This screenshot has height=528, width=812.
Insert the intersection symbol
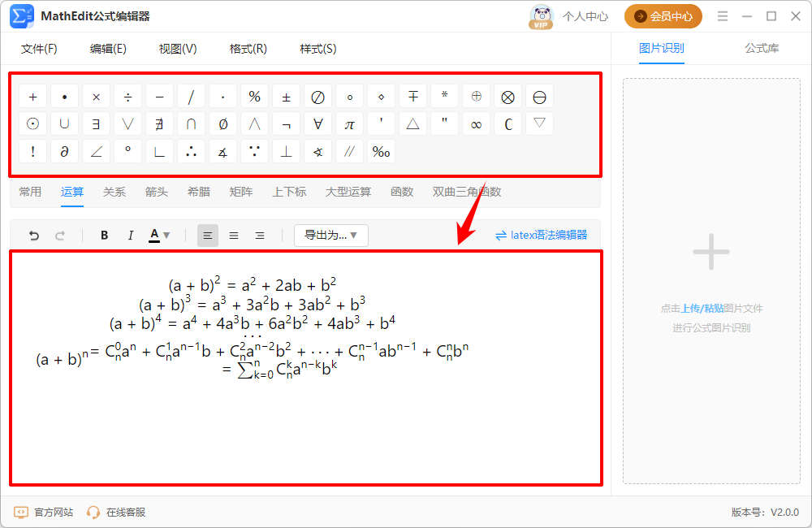(x=191, y=124)
